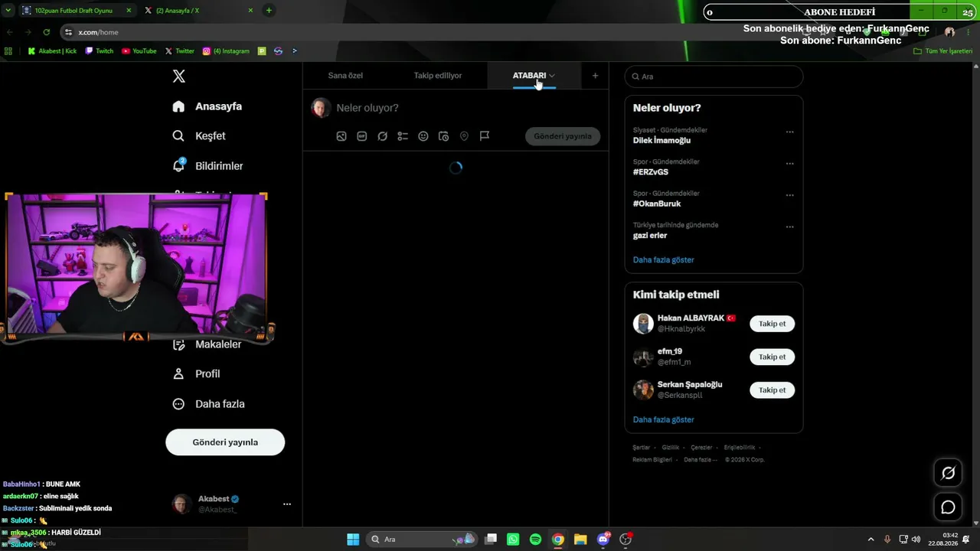Open more options for #ERZvGS trend

click(789, 164)
